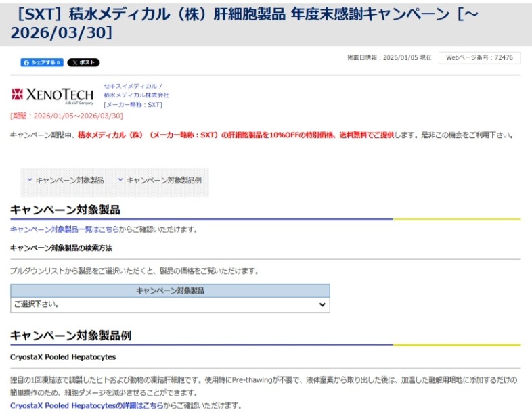
Task: Click the Facebook share button
Action: pos(42,62)
